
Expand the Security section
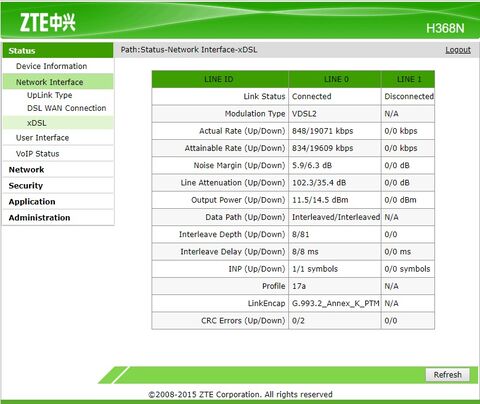[x=26, y=186]
